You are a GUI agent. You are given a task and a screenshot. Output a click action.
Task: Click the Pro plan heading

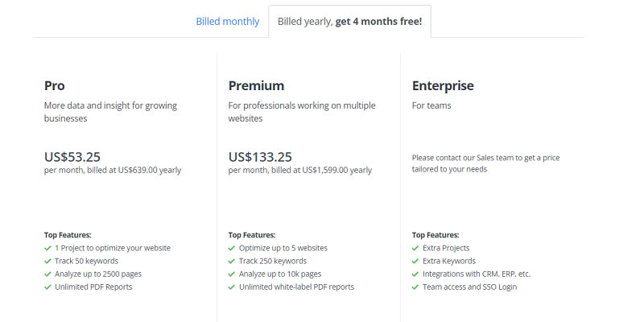54,85
